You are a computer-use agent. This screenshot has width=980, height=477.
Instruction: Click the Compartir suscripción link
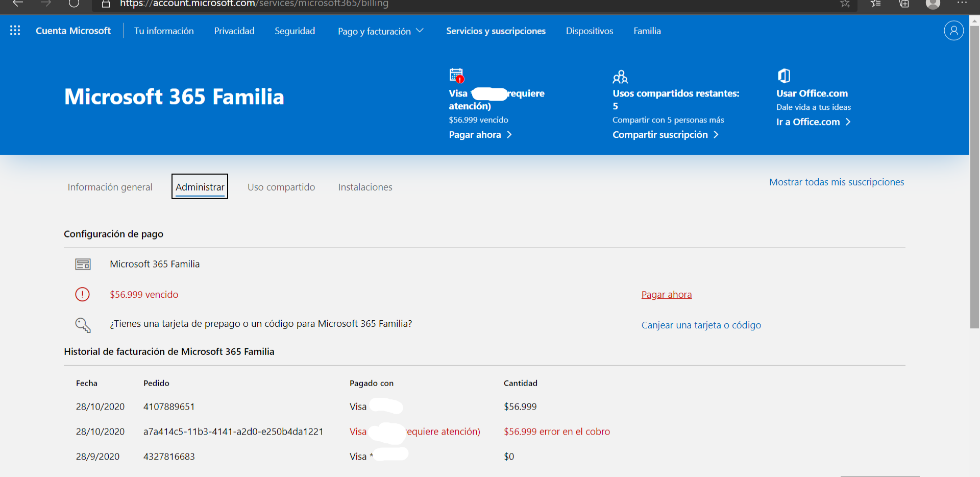(660, 135)
